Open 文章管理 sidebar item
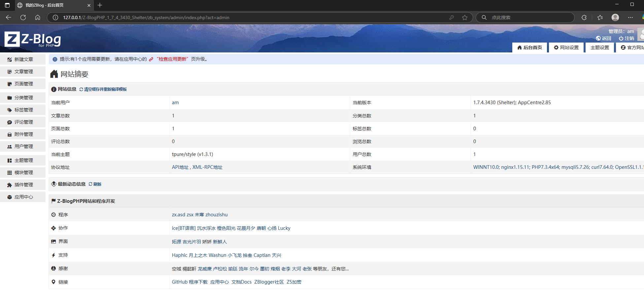 coord(23,72)
